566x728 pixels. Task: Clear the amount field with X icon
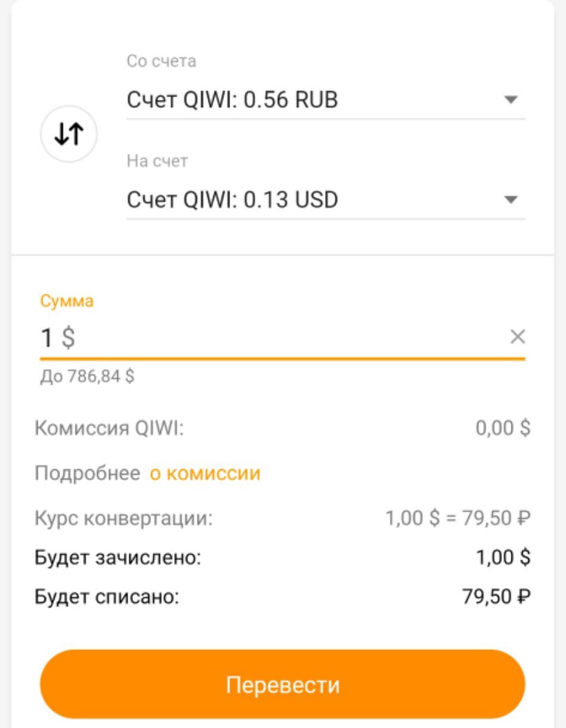coord(517,336)
